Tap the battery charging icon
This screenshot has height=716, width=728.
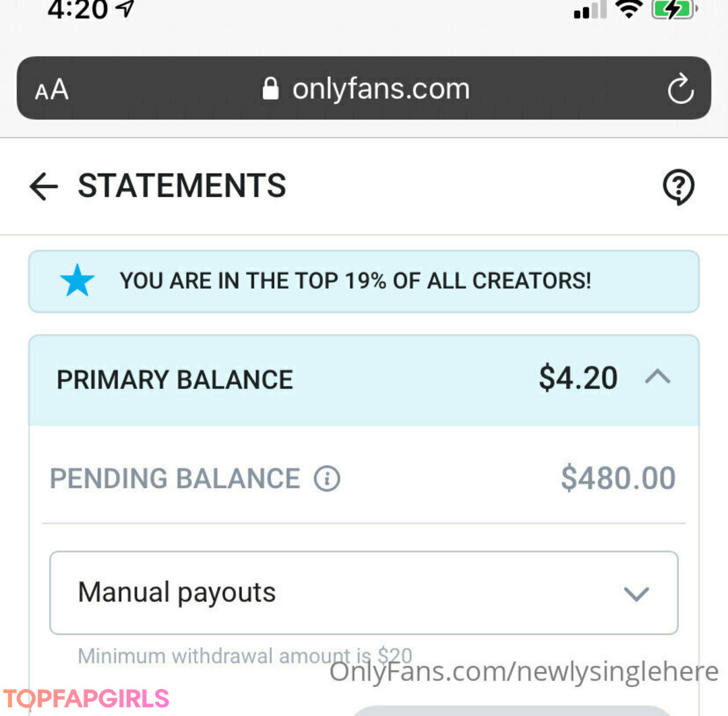tap(673, 9)
